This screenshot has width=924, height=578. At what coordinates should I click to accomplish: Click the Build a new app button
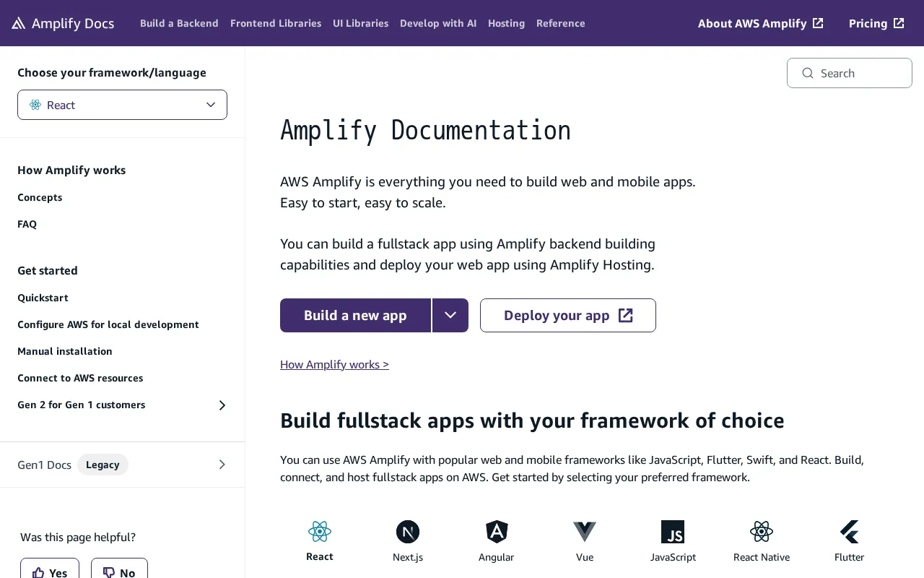[x=355, y=315]
